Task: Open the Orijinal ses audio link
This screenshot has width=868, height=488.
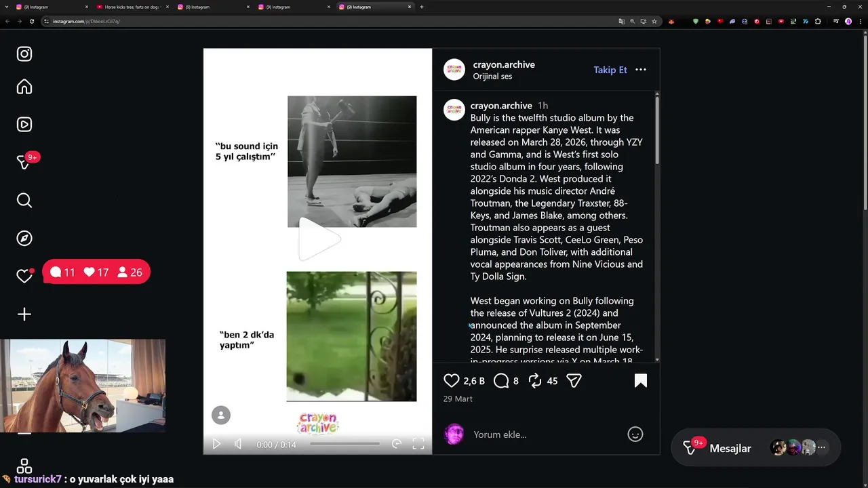Action: [x=492, y=77]
